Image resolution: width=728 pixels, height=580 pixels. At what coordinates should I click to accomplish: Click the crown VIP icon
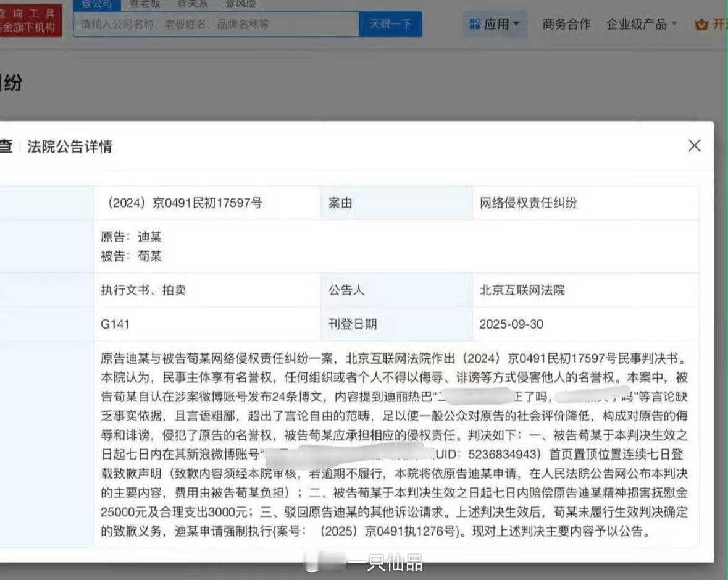click(x=701, y=24)
